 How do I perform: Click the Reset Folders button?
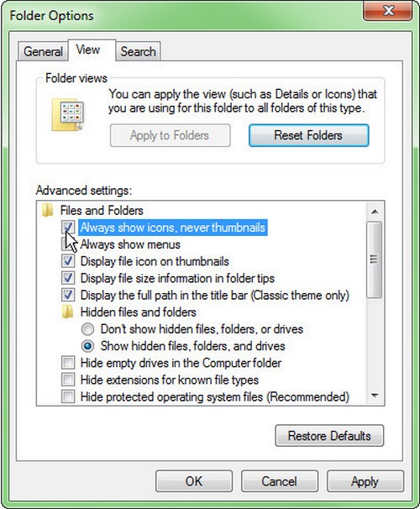tap(308, 135)
